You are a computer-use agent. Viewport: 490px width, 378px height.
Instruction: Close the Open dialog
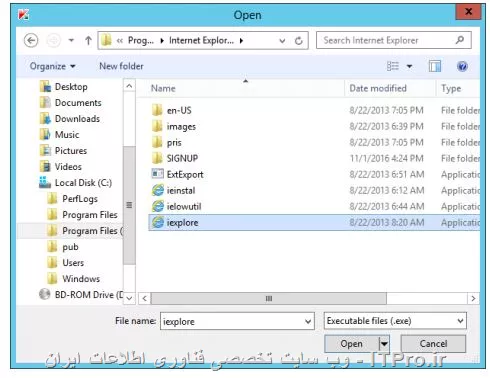[x=468, y=12]
